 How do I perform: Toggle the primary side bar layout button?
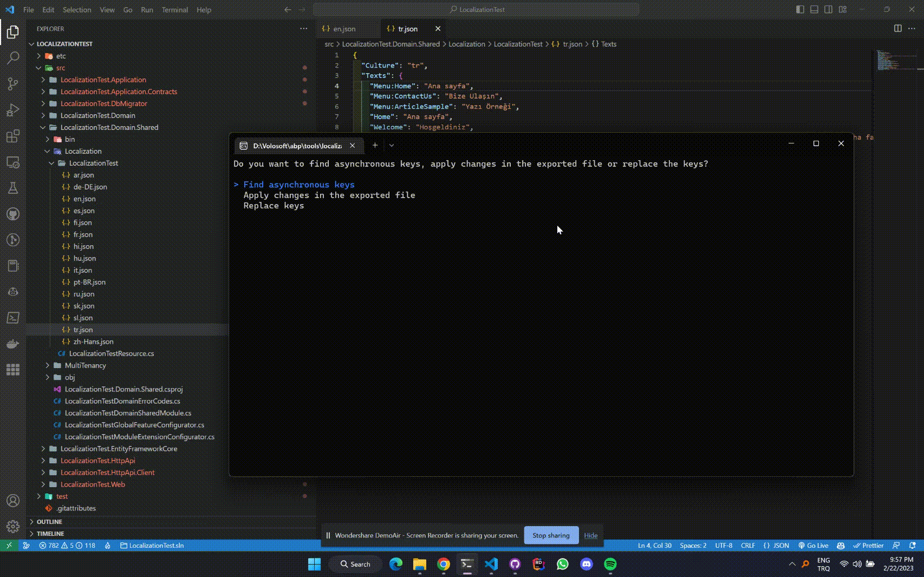point(800,10)
